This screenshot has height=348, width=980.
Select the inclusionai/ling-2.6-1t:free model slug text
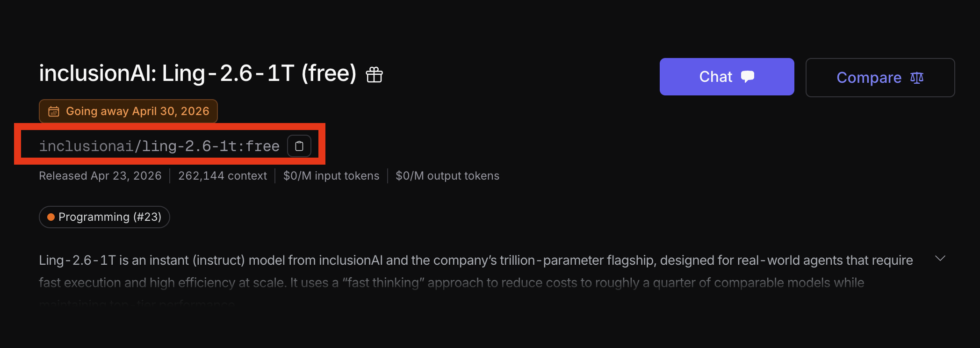point(159,146)
